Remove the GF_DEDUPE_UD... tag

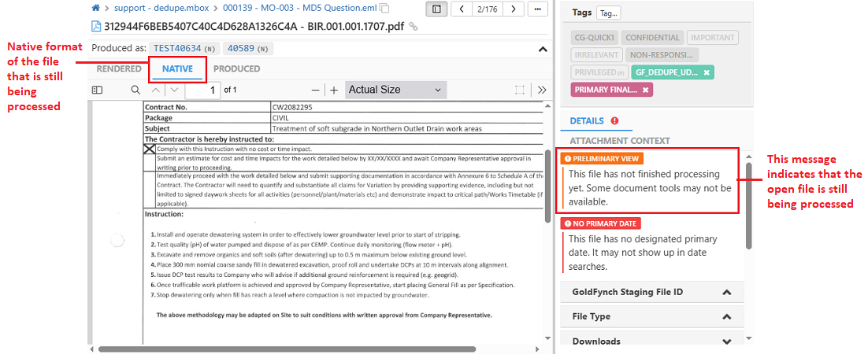(x=707, y=72)
